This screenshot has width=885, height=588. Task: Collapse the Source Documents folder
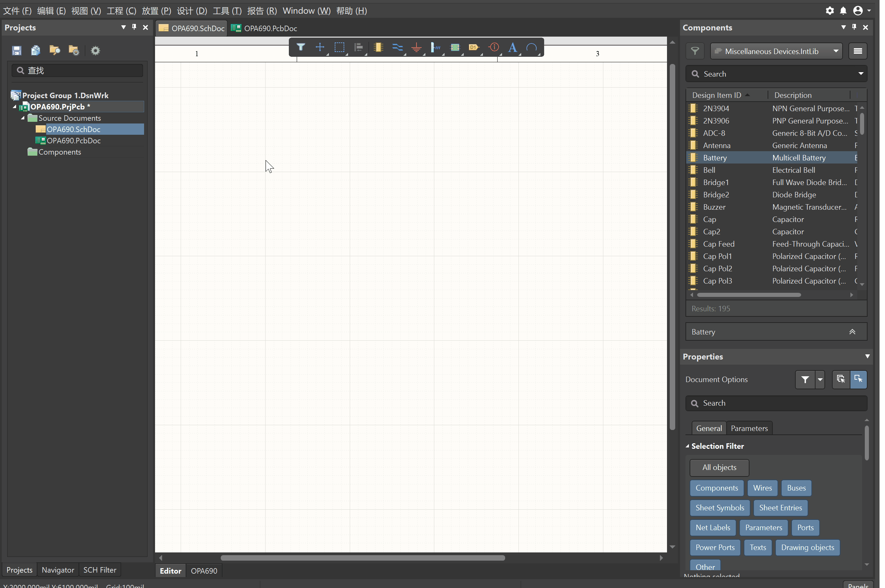[x=23, y=118]
